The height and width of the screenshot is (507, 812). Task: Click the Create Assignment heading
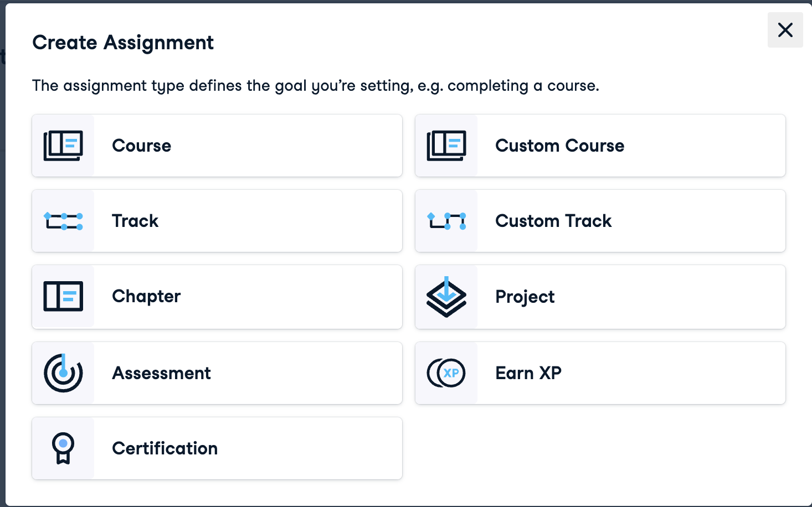pyautogui.click(x=123, y=43)
